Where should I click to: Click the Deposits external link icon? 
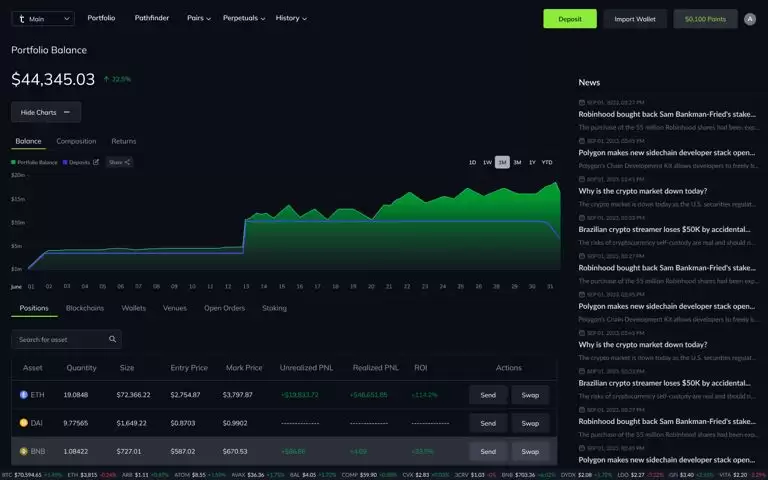click(96, 162)
